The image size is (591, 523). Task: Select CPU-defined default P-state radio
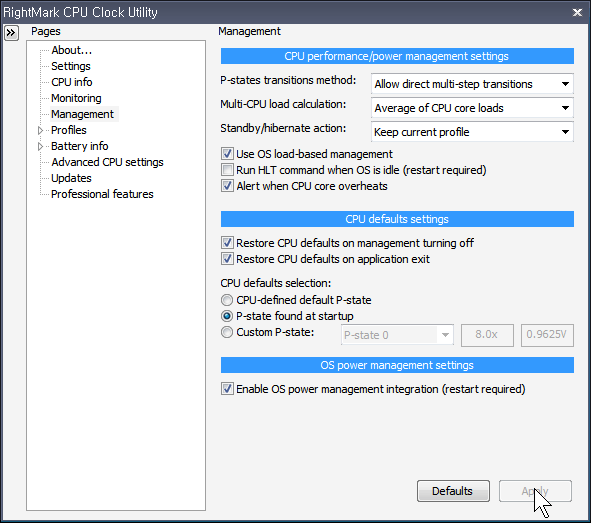(227, 300)
